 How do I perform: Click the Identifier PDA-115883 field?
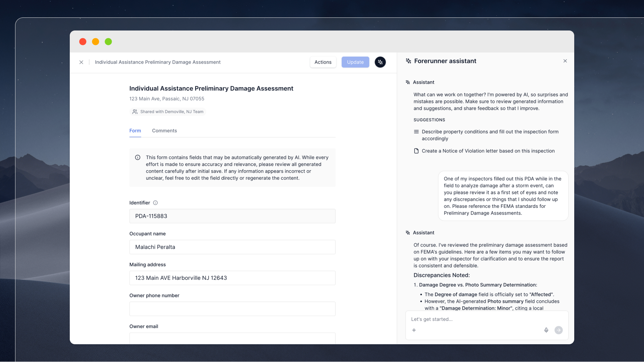click(x=232, y=216)
